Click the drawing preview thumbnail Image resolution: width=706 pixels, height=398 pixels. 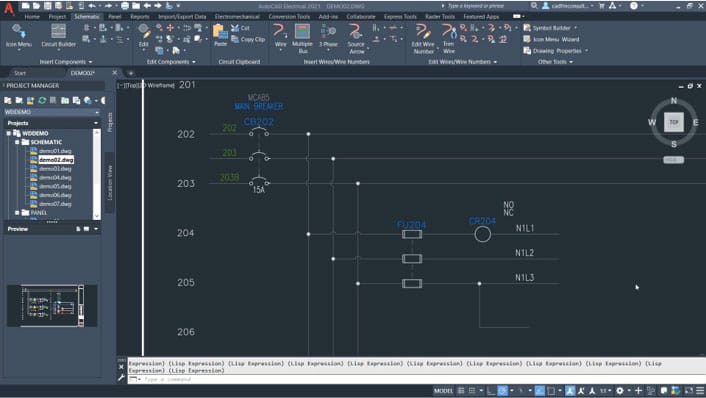pyautogui.click(x=52, y=306)
